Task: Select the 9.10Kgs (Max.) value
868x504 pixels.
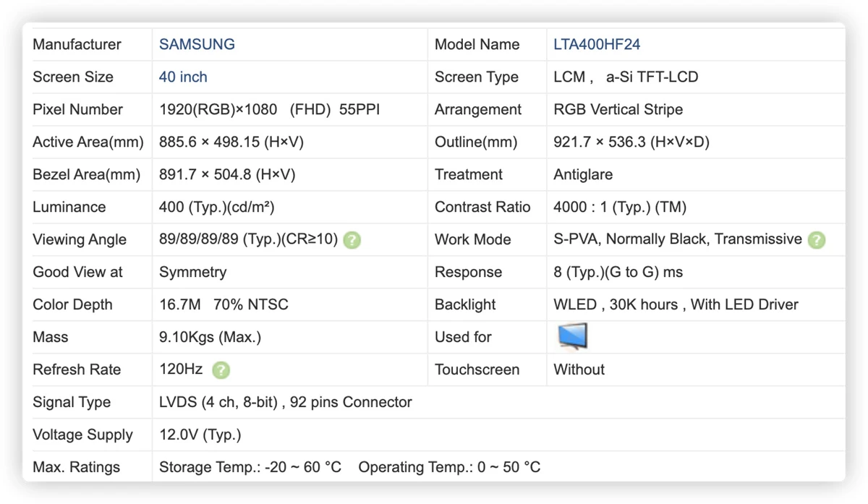Action: [x=210, y=337]
